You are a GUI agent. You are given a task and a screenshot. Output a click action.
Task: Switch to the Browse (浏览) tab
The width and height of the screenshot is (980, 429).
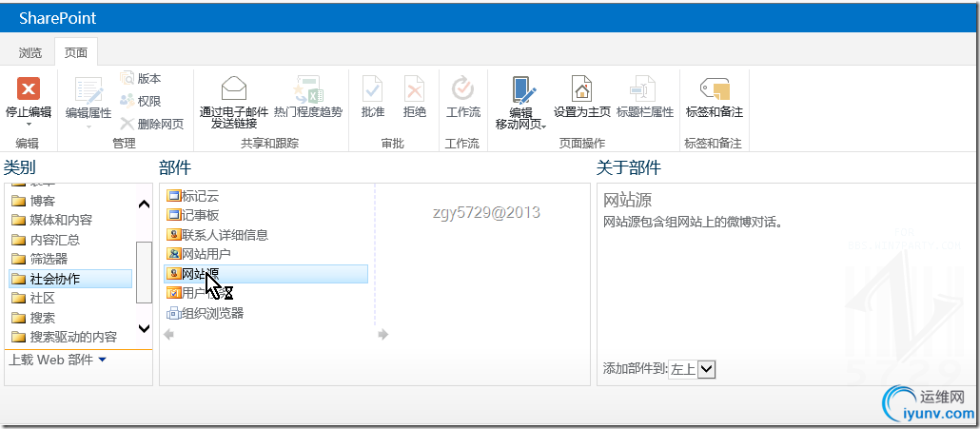pos(30,53)
